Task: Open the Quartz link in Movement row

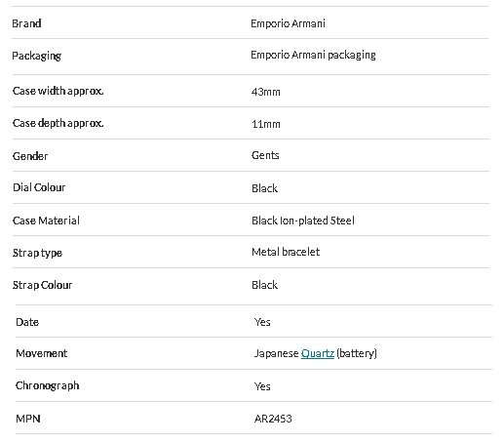Action: [x=318, y=353]
